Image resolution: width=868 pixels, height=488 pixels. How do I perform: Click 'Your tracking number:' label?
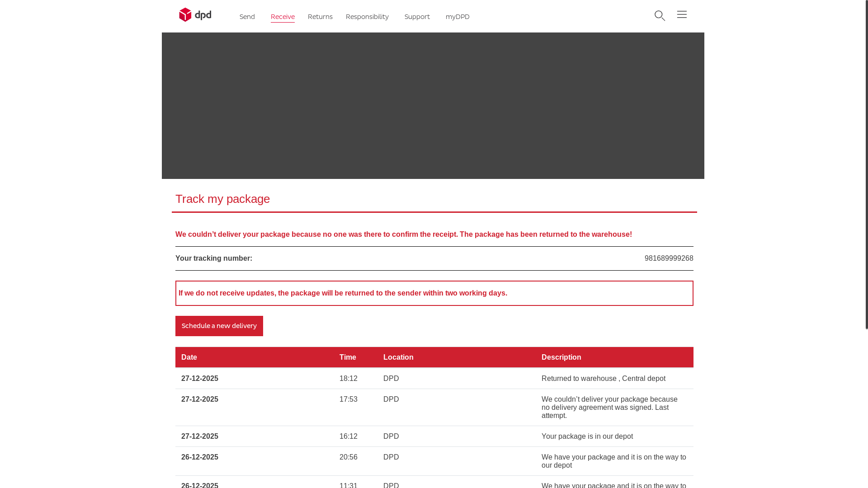[x=214, y=258]
